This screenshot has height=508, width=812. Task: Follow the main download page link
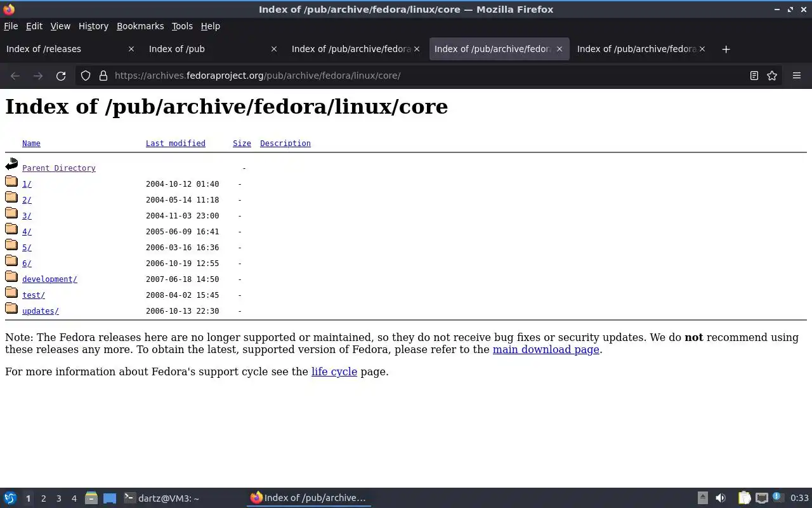pyautogui.click(x=546, y=349)
